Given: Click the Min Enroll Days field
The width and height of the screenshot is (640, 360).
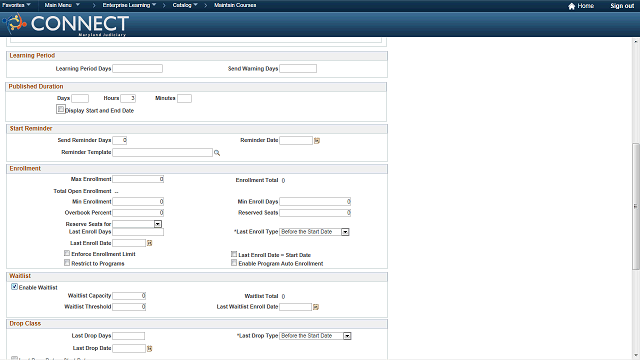Looking at the screenshot, I should [315, 202].
